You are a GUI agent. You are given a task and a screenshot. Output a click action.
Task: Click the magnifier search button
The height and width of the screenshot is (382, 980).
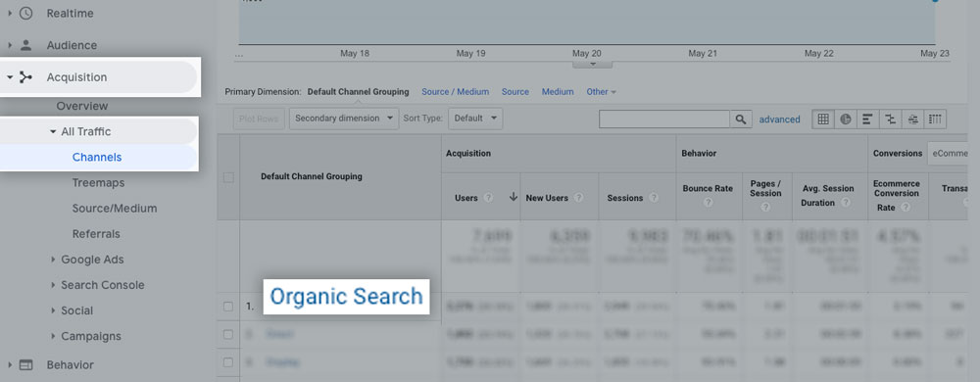pos(741,119)
